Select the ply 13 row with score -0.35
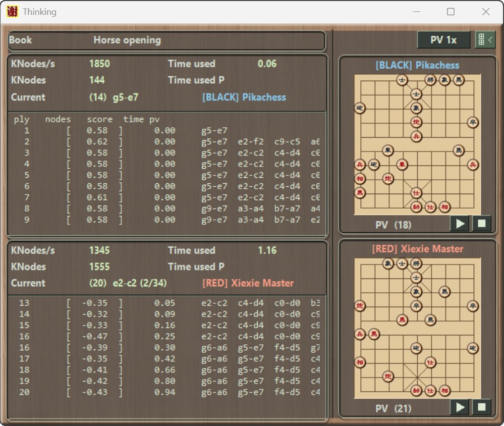504x426 pixels. (x=167, y=303)
